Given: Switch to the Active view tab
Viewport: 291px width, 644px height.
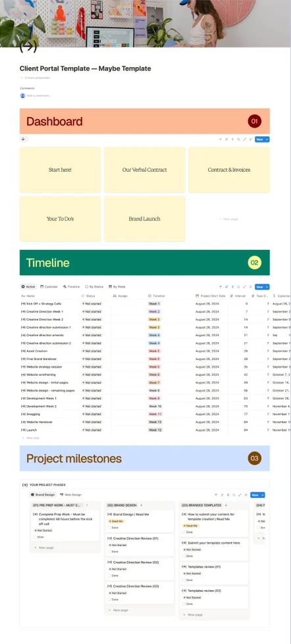Looking at the screenshot, I should tap(28, 287).
